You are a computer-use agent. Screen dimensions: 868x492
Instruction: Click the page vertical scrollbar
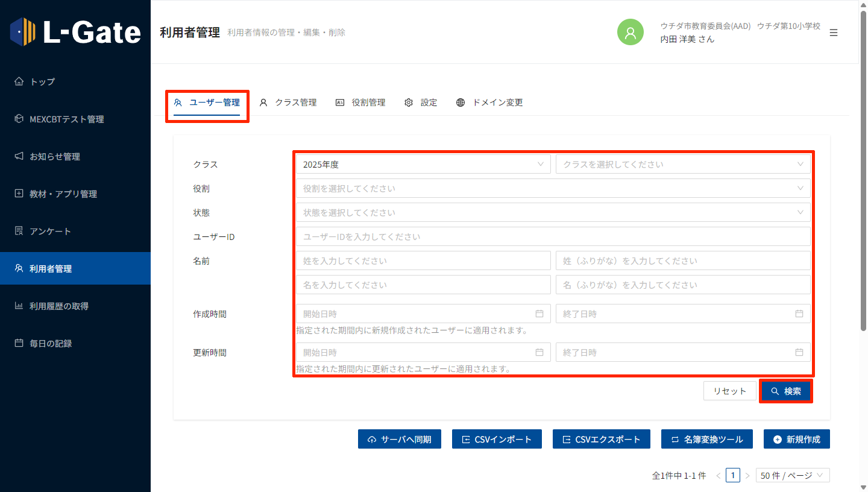(x=863, y=181)
